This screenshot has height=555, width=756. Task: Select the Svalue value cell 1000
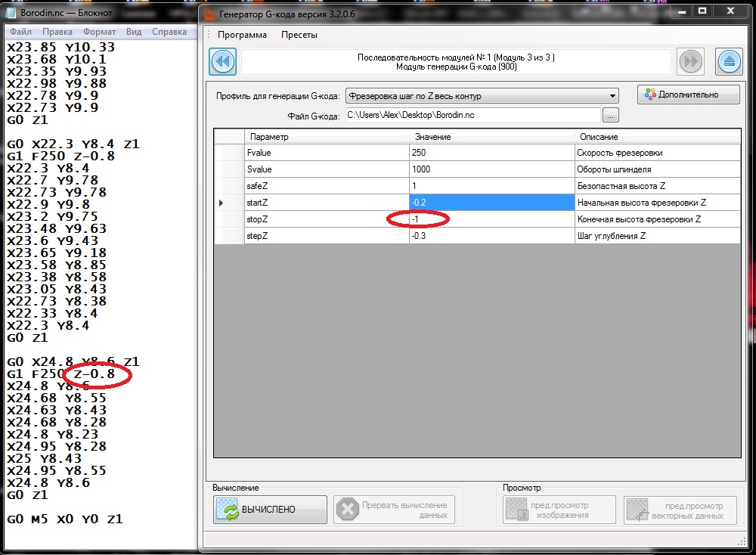click(x=492, y=169)
